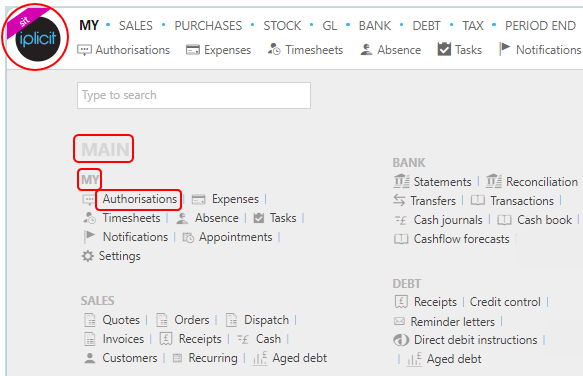Open Expenses link under MY section

pos(235,199)
